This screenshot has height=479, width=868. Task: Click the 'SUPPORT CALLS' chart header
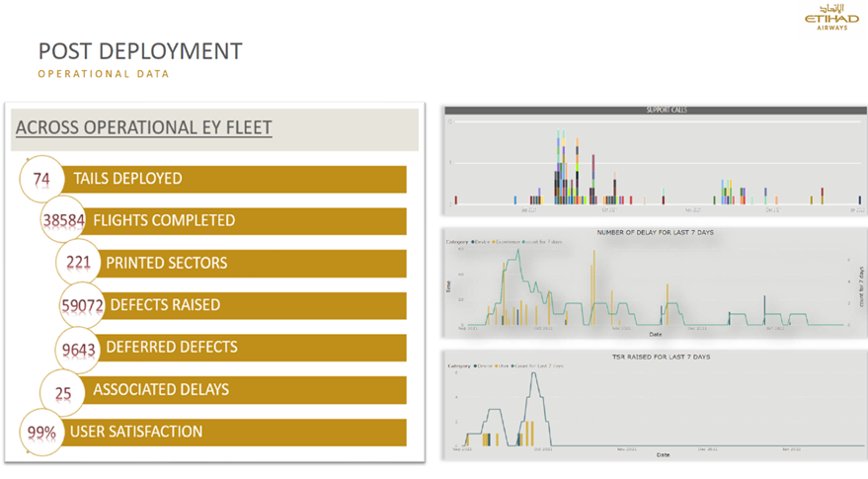[656, 111]
